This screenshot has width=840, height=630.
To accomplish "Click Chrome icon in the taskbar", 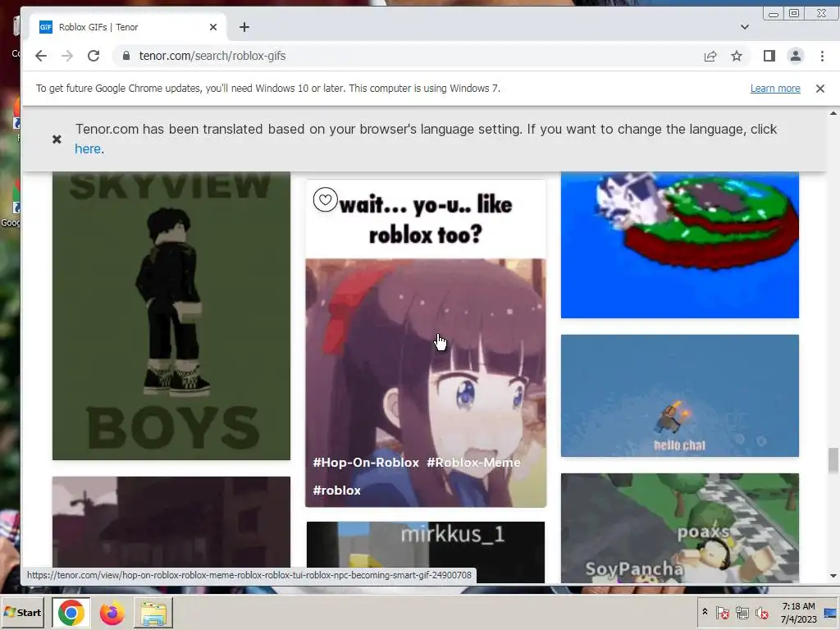I will (x=71, y=613).
